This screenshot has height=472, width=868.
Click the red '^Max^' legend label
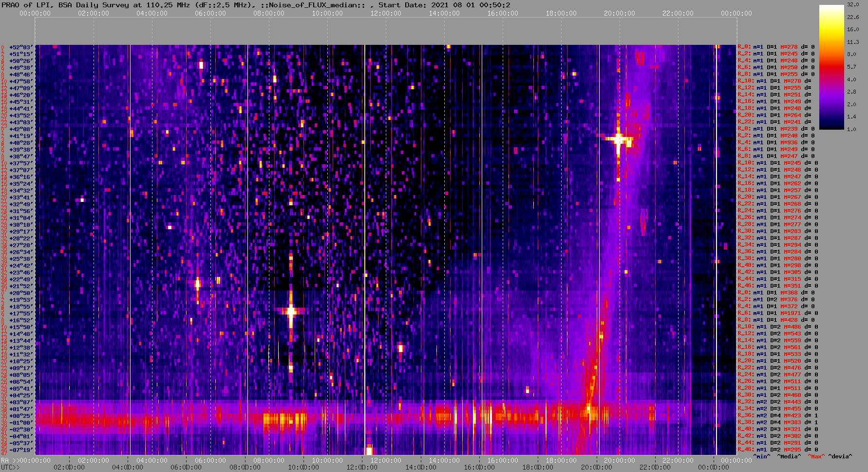click(816, 456)
